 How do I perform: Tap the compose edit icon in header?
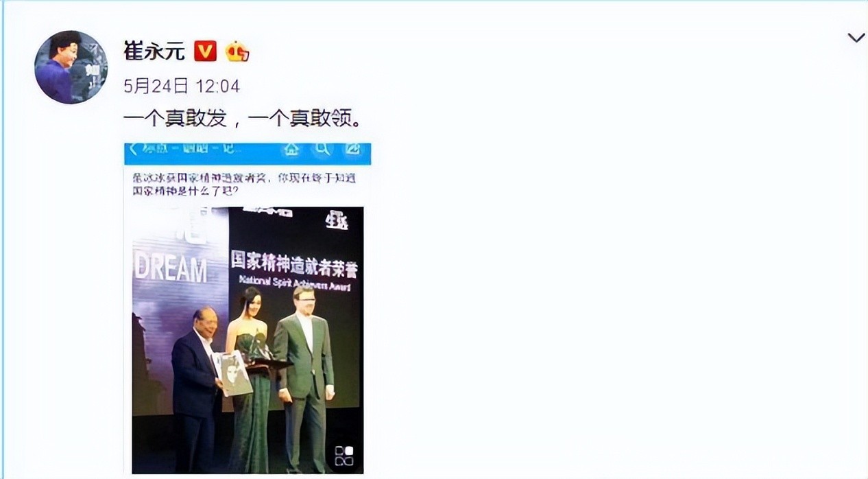353,149
